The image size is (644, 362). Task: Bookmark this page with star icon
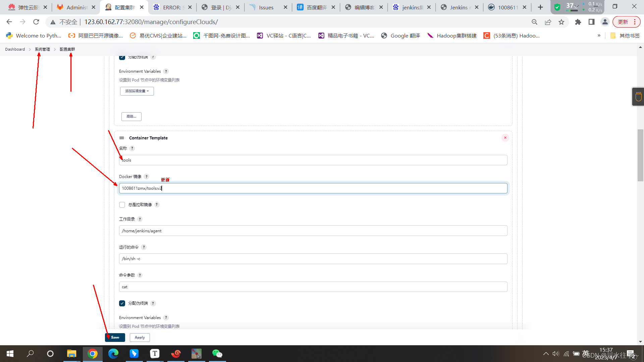coord(561,22)
